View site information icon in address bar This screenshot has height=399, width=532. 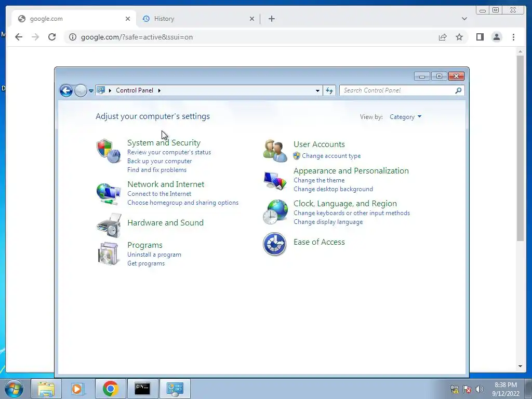coord(73,37)
